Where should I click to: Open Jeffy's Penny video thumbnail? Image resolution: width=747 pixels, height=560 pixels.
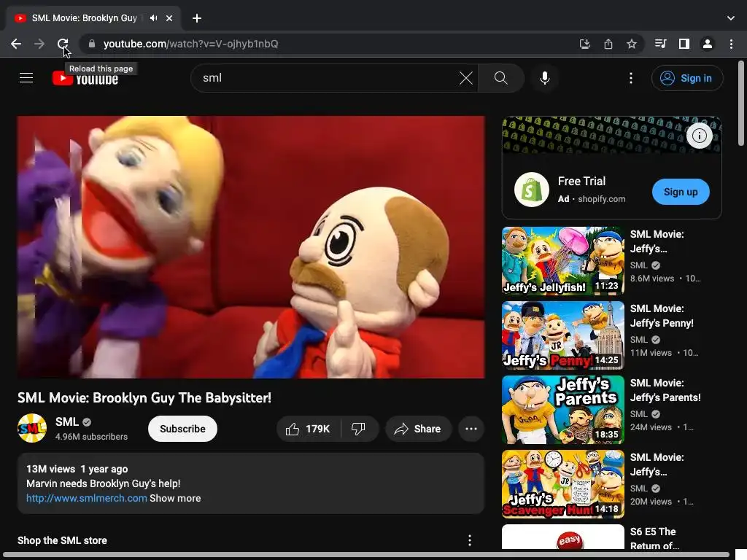[x=562, y=335]
